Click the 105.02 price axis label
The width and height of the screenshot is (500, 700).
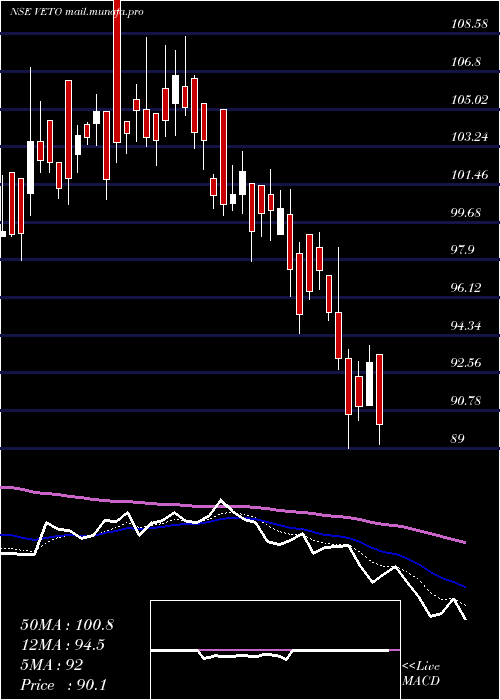pos(469,99)
